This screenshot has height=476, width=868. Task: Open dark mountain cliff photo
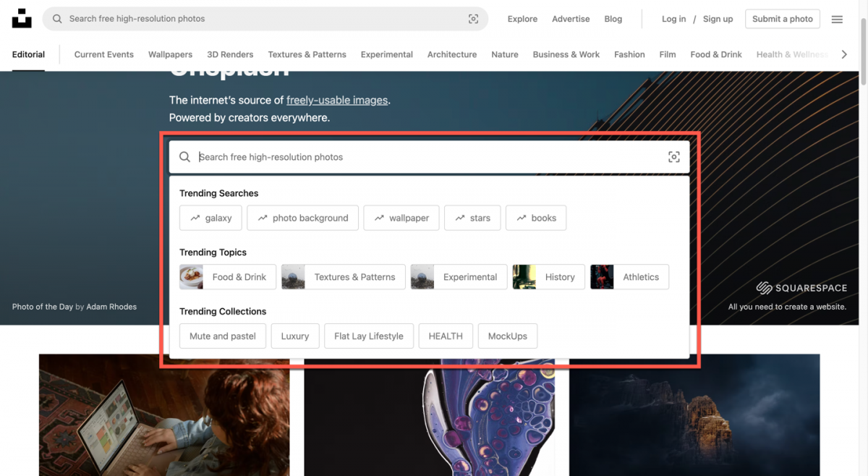coord(694,415)
